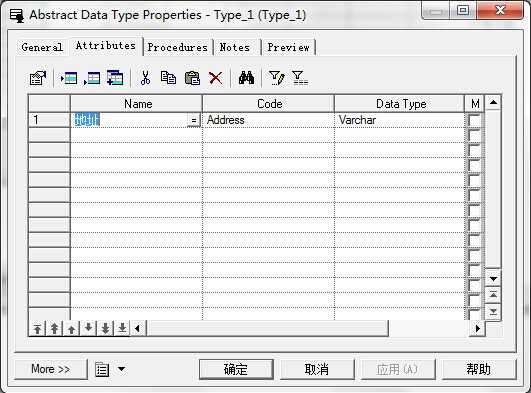Click the Add Attributes icon
This screenshot has width=531, height=393.
(x=115, y=78)
